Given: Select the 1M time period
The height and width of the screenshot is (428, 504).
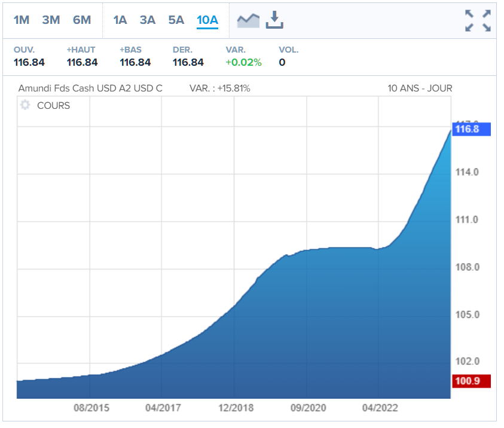Looking at the screenshot, I should [x=22, y=20].
